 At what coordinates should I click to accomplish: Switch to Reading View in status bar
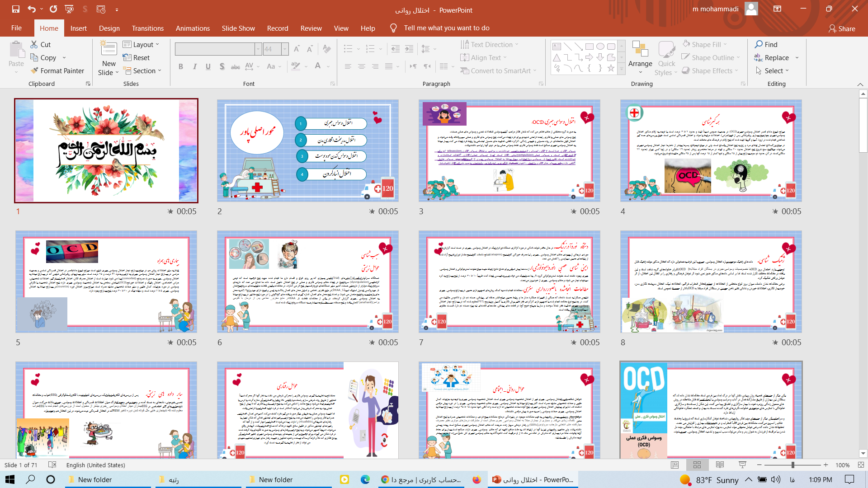tap(720, 465)
